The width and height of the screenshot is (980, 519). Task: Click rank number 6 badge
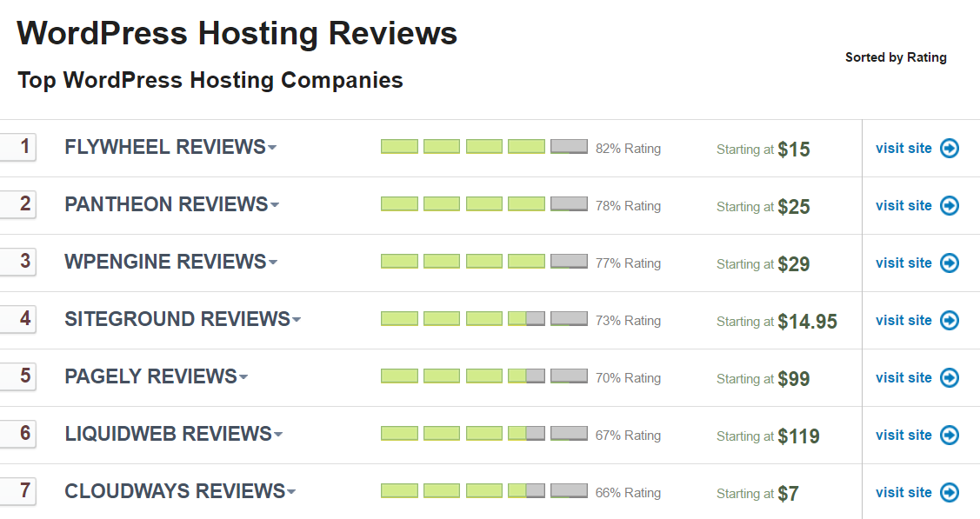(x=19, y=434)
